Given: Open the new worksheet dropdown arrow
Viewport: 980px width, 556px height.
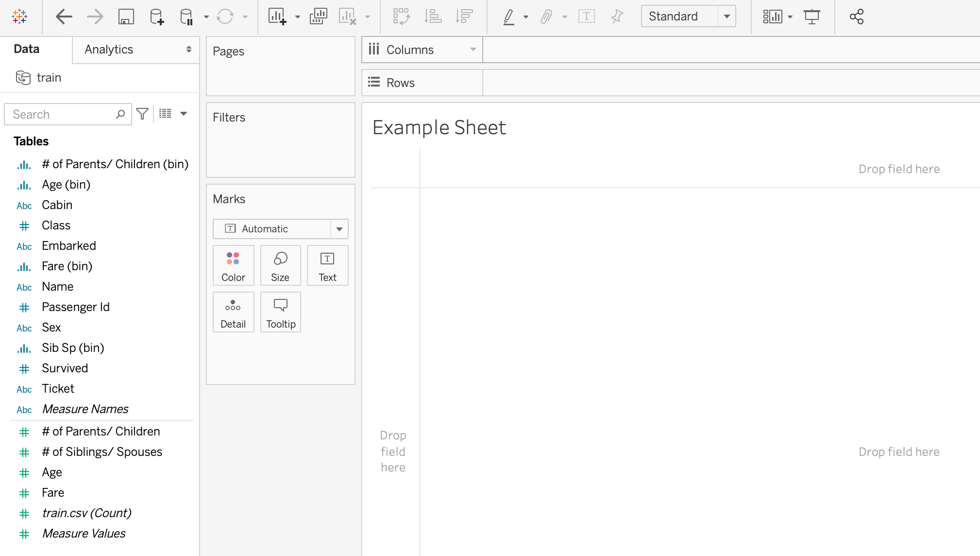Looking at the screenshot, I should 298,17.
